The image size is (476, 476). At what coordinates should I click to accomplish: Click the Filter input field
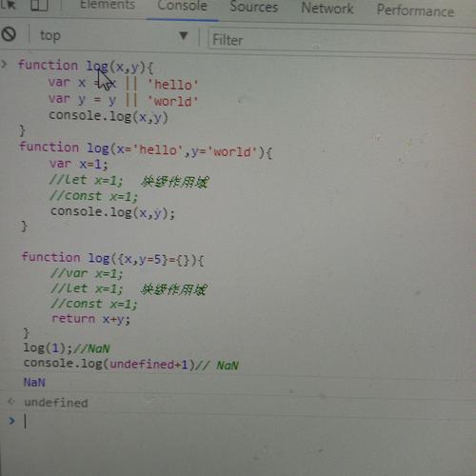tap(342, 40)
